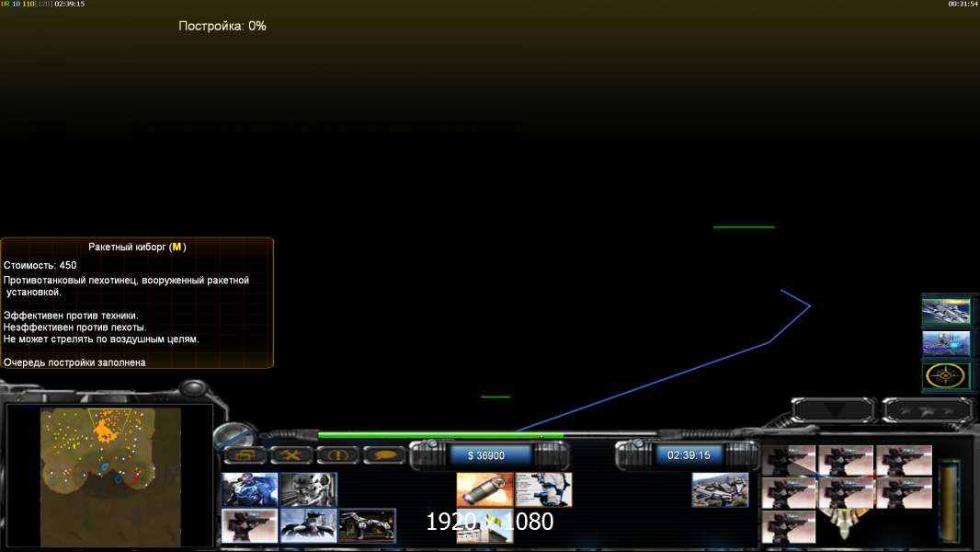980x552 pixels.
Task: Click the building portrait beside the timer
Action: point(720,489)
